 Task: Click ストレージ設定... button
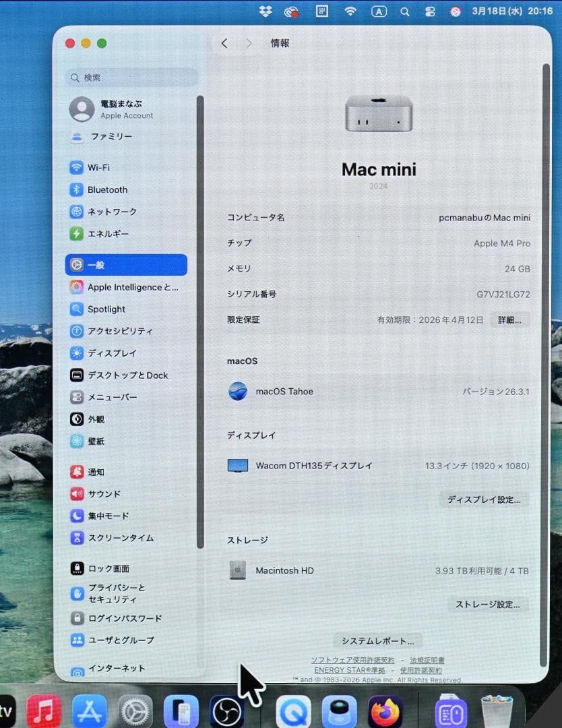[x=488, y=605]
